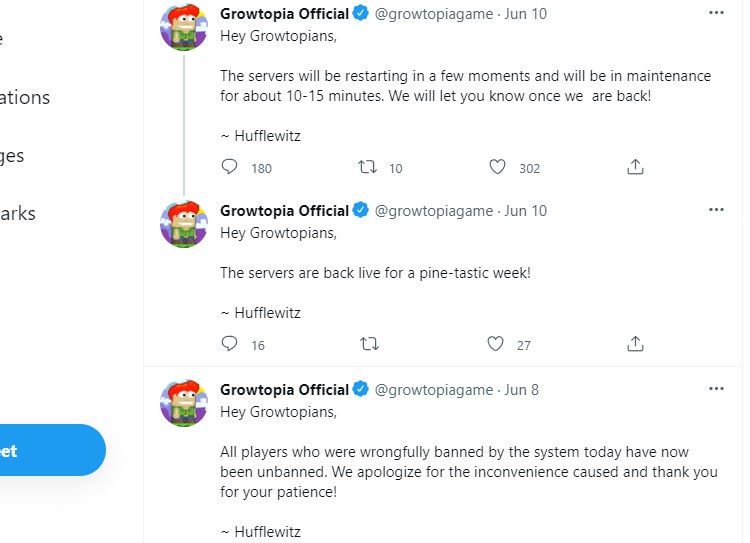The image size is (750, 543).
Task: Open more options on first Jun 10 tweet
Action: pyautogui.click(x=716, y=13)
